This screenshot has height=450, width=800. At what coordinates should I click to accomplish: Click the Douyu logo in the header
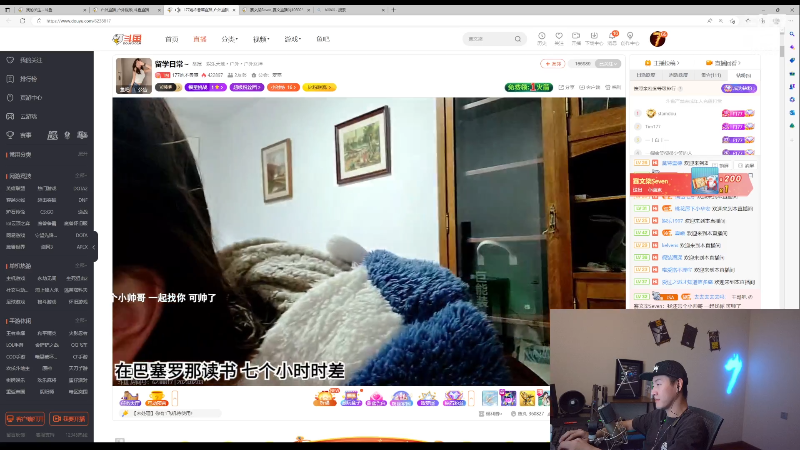pos(127,39)
